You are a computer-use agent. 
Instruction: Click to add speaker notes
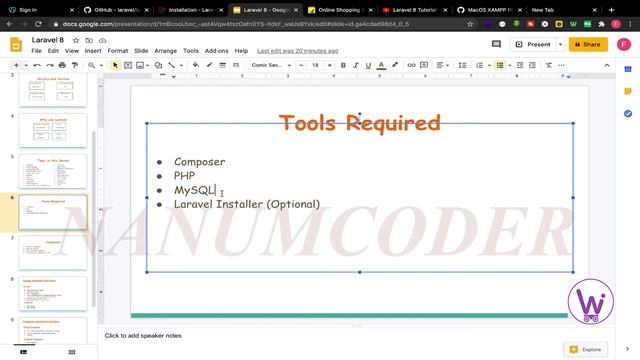pyautogui.click(x=143, y=336)
